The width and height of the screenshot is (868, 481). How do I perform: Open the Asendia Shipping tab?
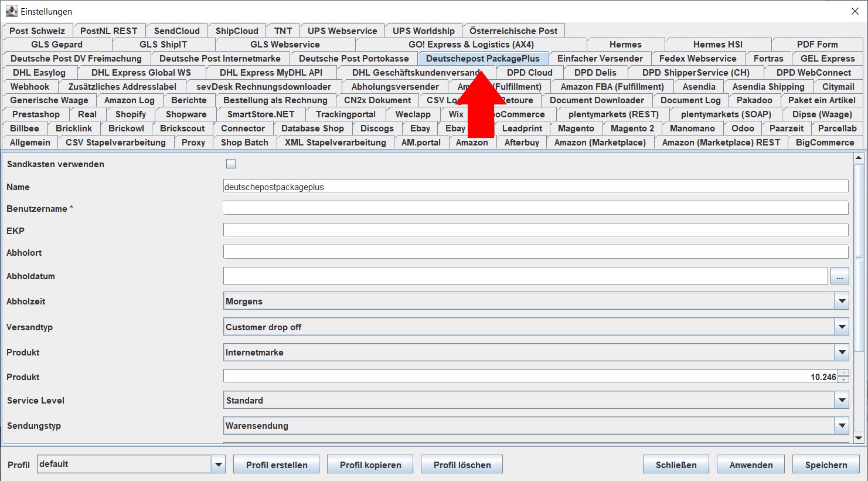tap(768, 87)
